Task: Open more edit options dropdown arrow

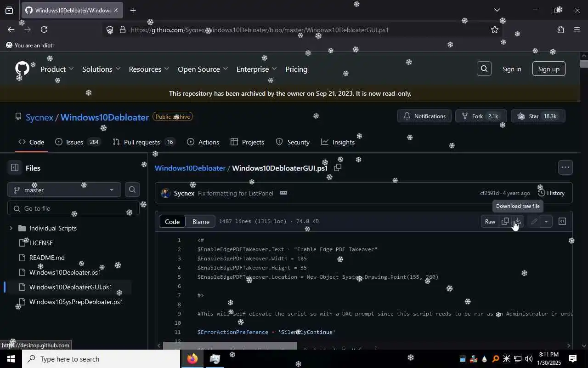Action: (546, 221)
